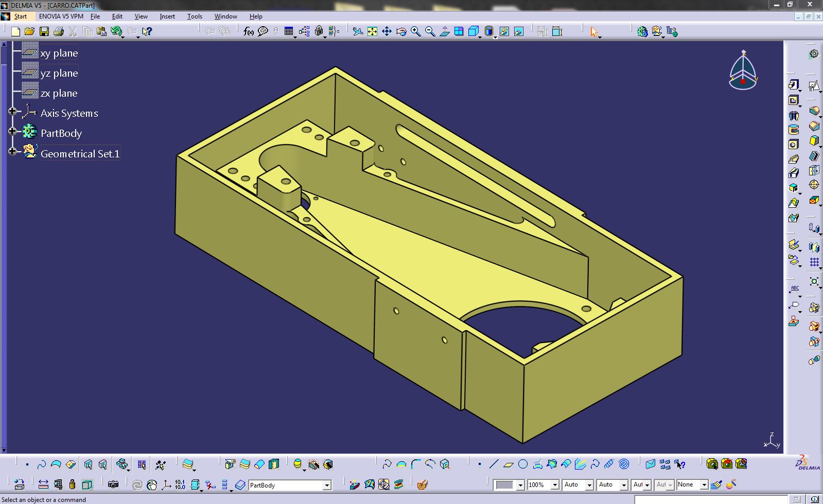This screenshot has width=823, height=504.
Task: Click the Spiral curve icon
Action: [624, 464]
